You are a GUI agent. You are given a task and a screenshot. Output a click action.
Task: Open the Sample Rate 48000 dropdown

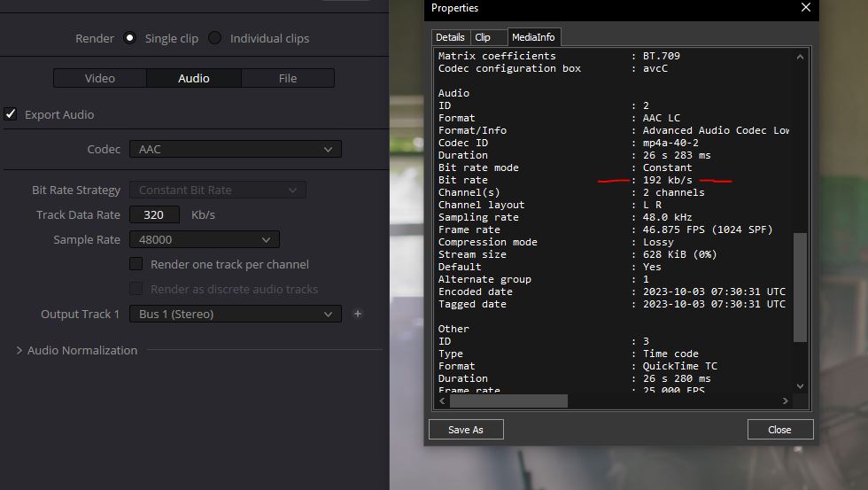[205, 239]
